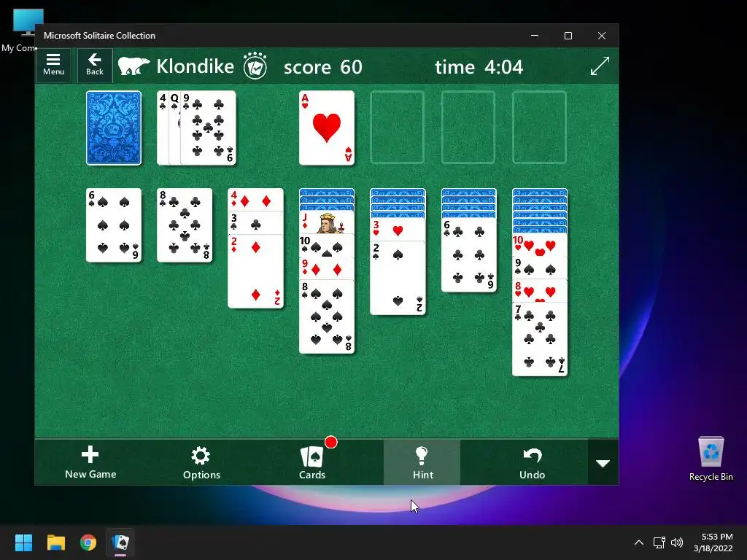
Task: Open the Cards deck chooser
Action: (x=312, y=462)
